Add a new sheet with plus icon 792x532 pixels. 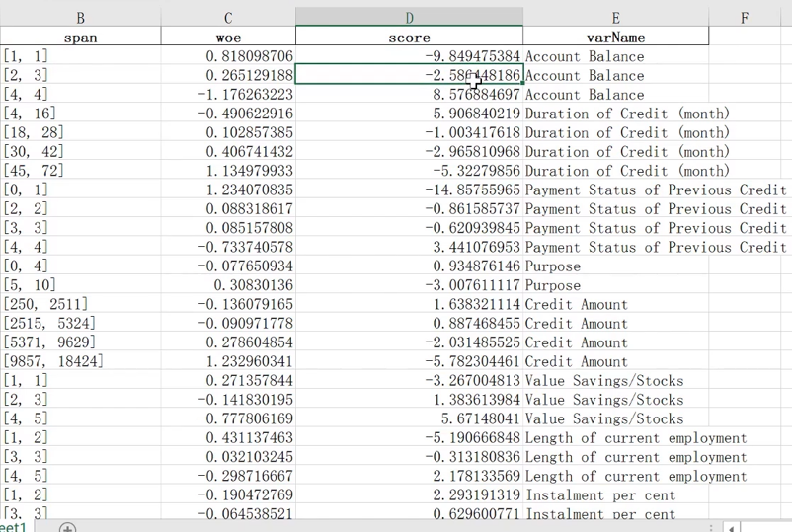(x=68, y=528)
